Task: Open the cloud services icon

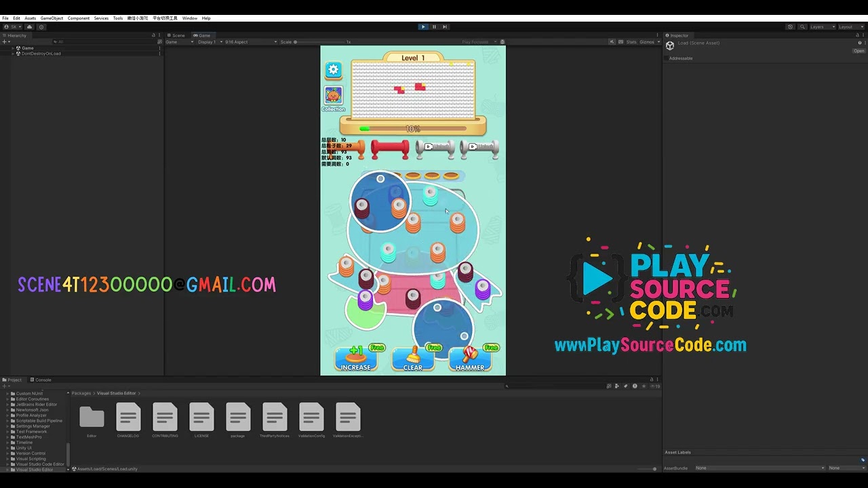Action: [29, 27]
